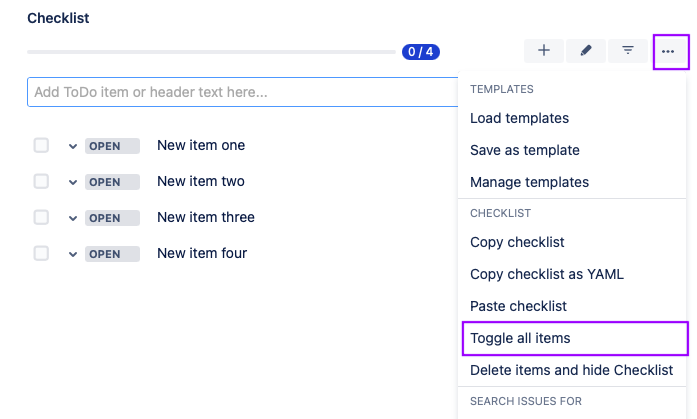
Task: Click the three-dot more options icon
Action: click(x=670, y=51)
